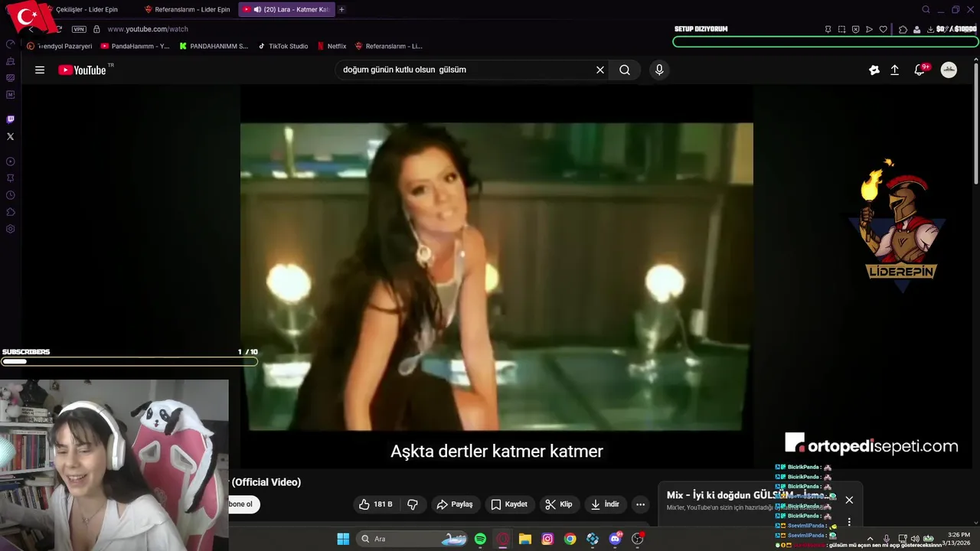Clear the YouTube search query with X

600,70
